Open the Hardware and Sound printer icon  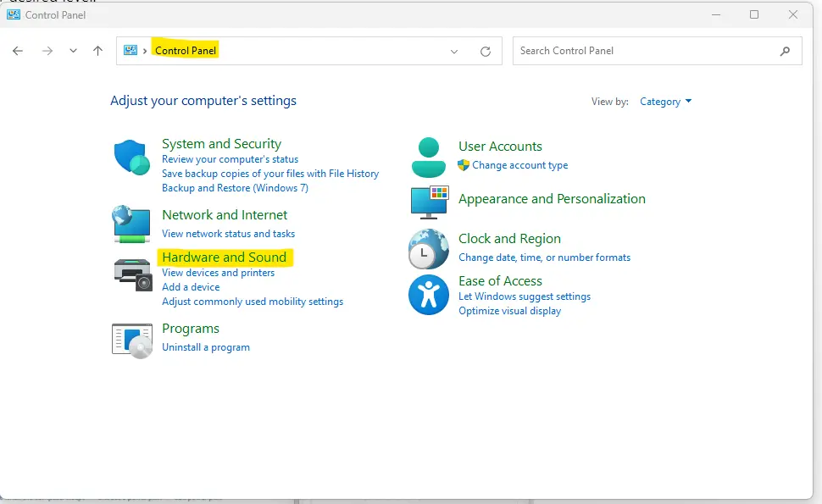(133, 274)
